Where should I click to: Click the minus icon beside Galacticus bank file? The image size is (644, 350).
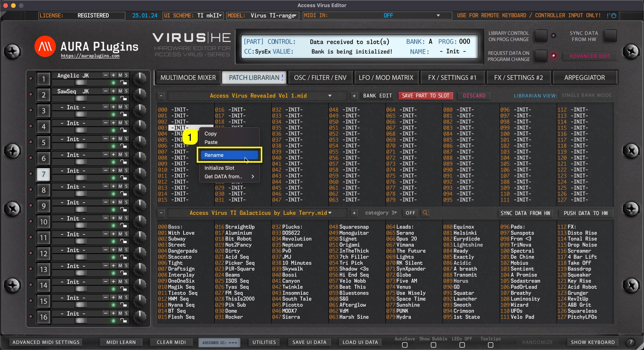161,213
